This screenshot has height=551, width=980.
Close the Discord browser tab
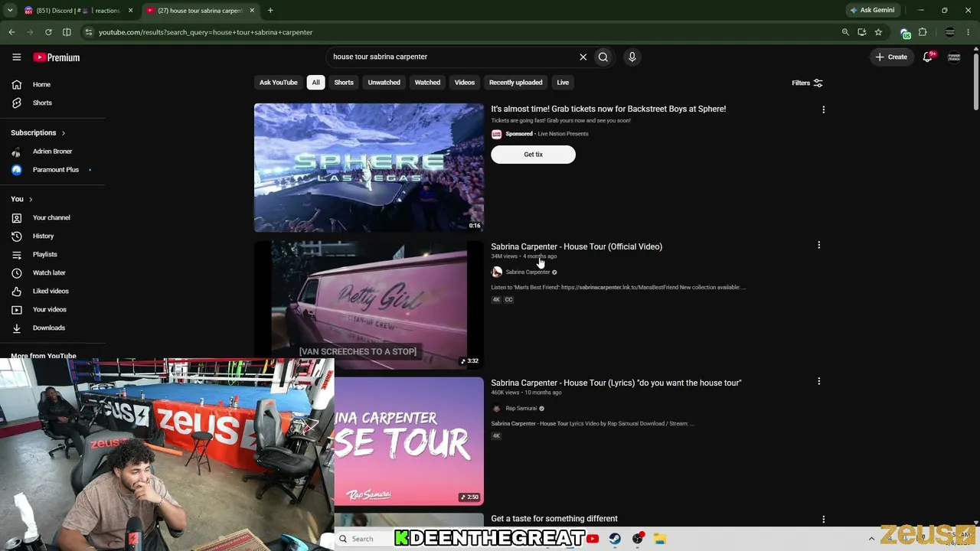click(x=130, y=11)
